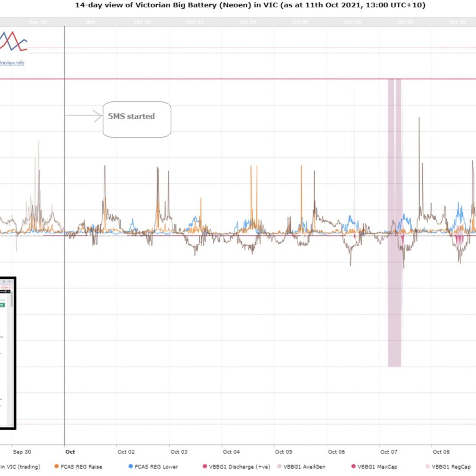Toggle the VBBG1 Discharge (+ve) legend series
The height and width of the screenshot is (476, 476).
point(236,467)
